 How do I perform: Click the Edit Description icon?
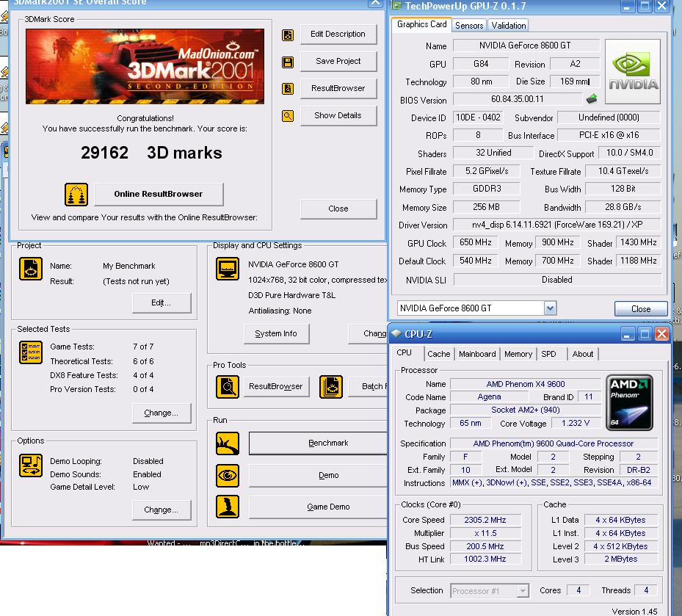tap(288, 35)
